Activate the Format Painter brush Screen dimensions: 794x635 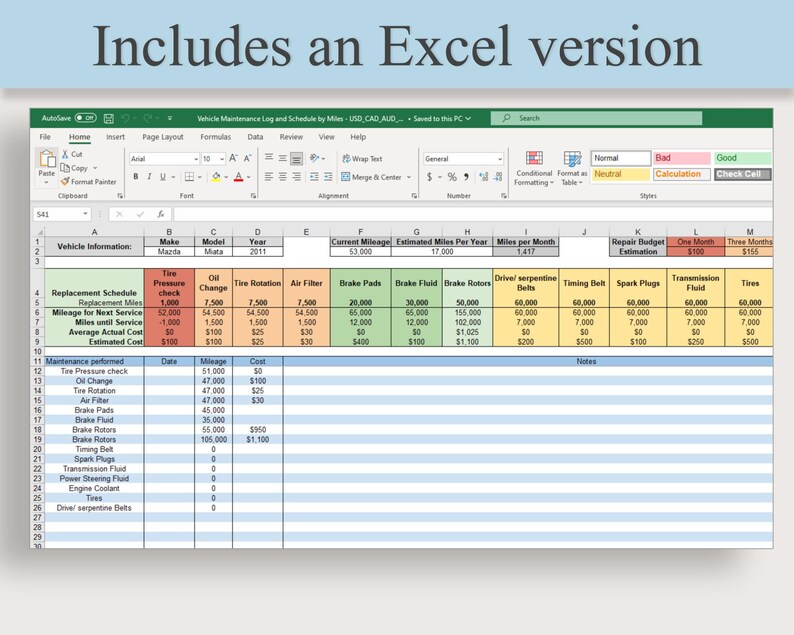click(65, 181)
